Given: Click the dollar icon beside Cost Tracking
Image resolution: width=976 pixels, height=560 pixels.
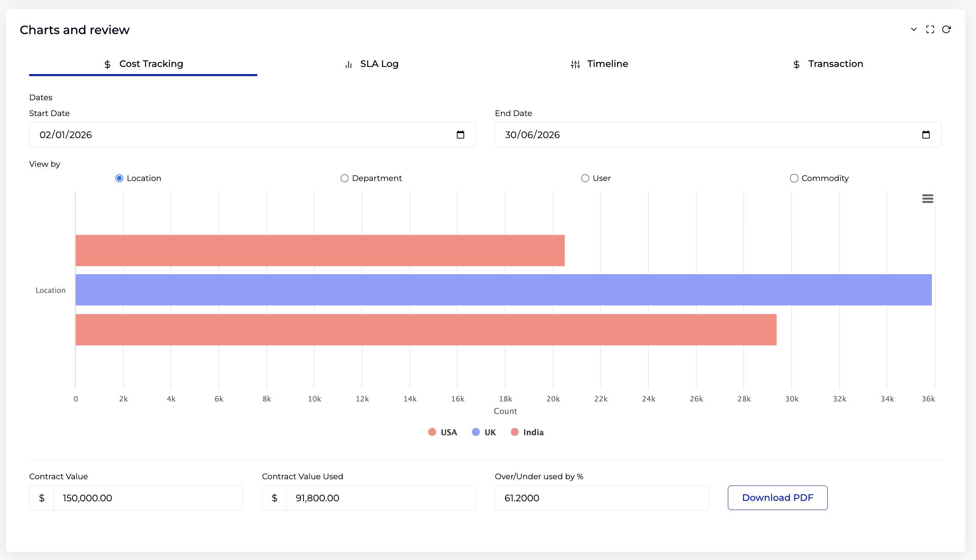Looking at the screenshot, I should point(107,64).
